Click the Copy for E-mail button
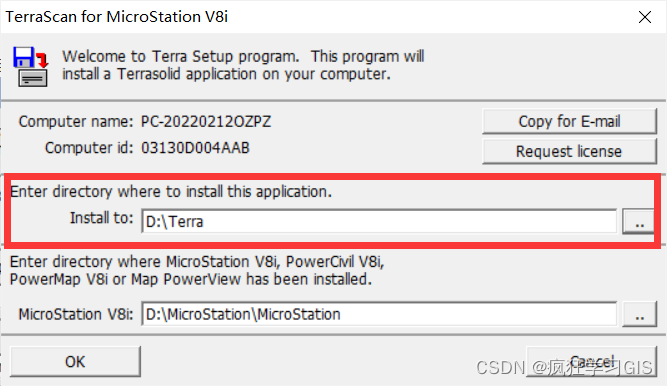 [x=569, y=121]
